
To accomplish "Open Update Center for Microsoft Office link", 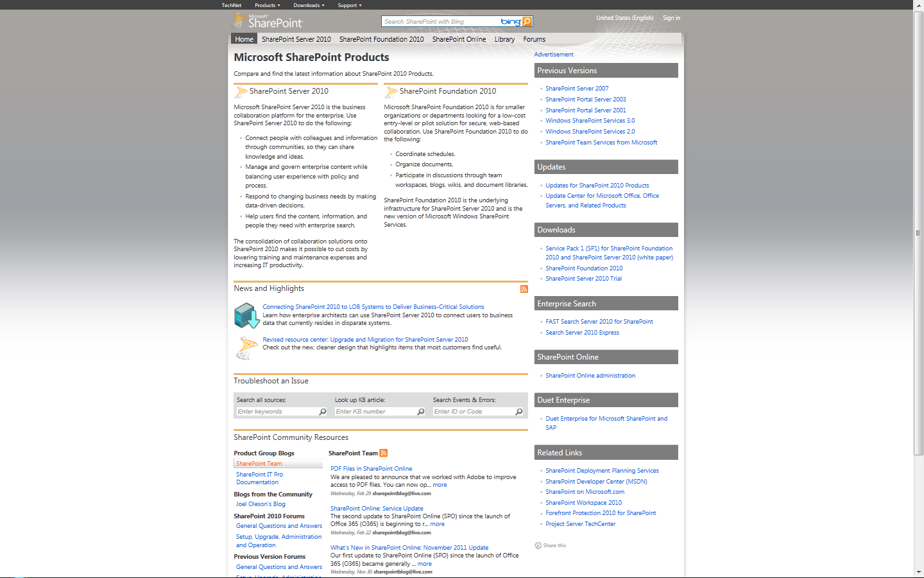I will pos(603,200).
